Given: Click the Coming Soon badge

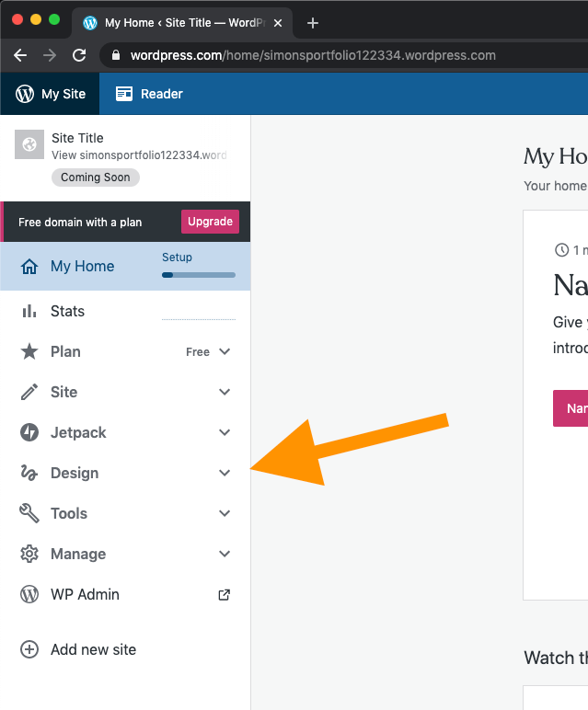Looking at the screenshot, I should [96, 177].
